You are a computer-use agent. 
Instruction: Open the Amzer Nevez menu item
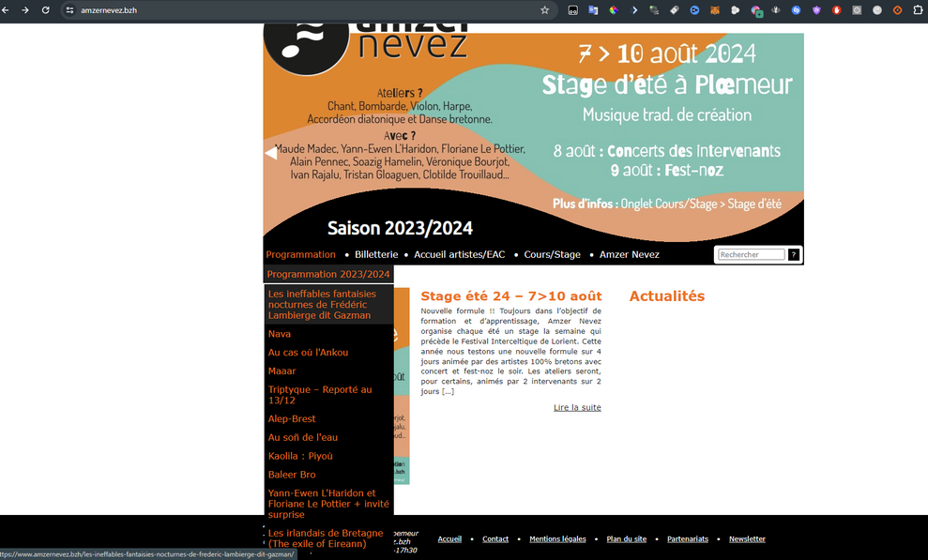629,254
